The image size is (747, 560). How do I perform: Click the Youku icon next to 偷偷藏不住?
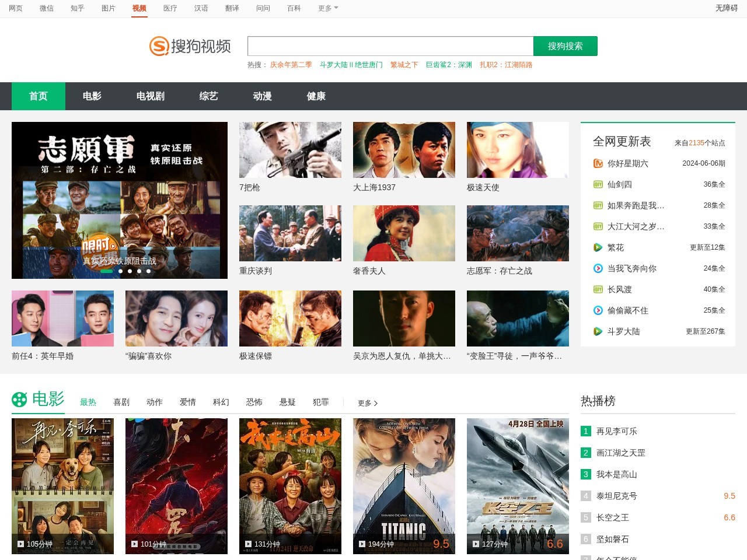598,310
